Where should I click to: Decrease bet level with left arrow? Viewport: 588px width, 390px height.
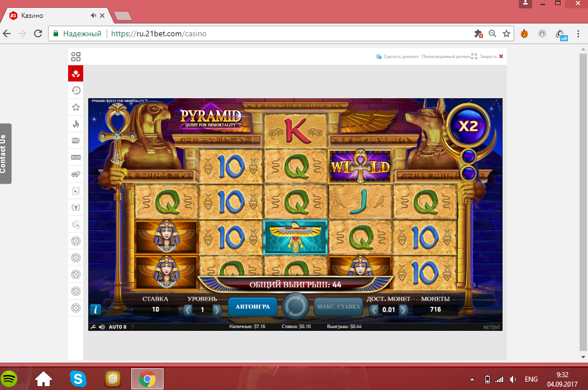point(188,310)
